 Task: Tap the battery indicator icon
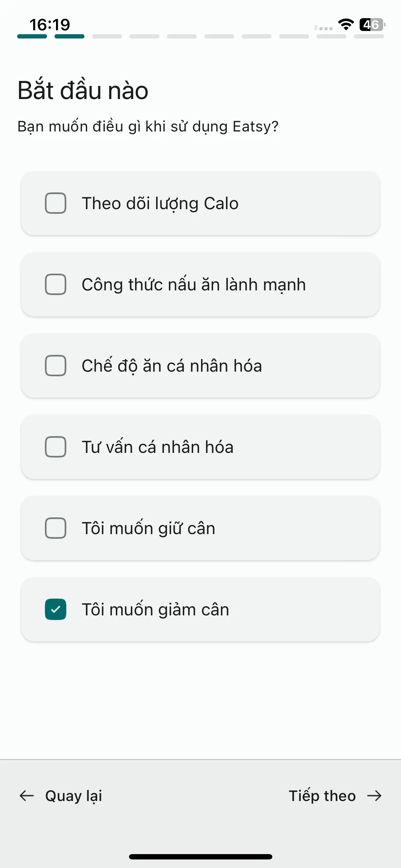click(x=372, y=25)
